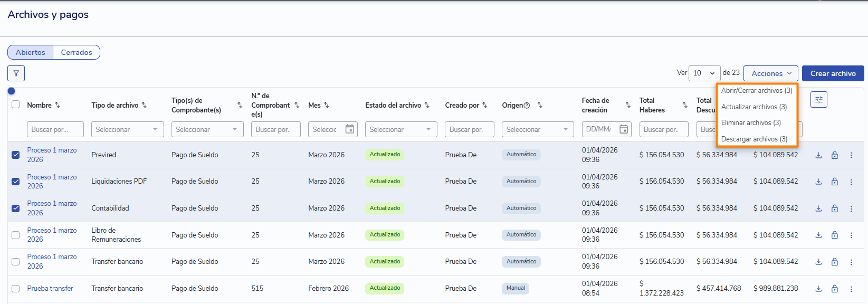Expand Estado del archivo filter dropdown

pyautogui.click(x=400, y=129)
